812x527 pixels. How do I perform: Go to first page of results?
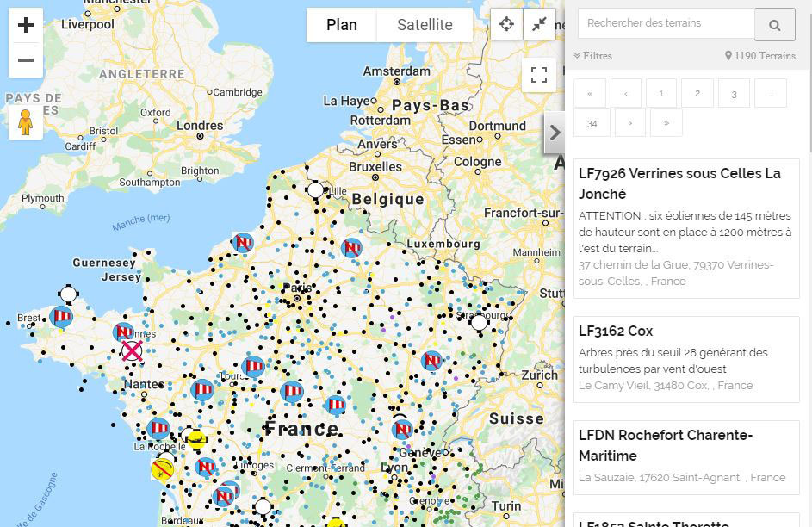590,94
